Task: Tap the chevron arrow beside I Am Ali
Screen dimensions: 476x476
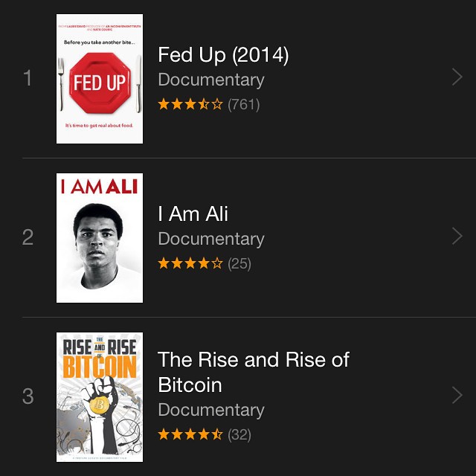Action: (457, 236)
